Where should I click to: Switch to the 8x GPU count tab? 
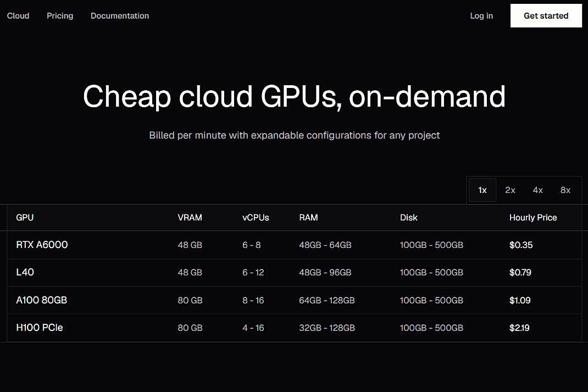point(565,190)
